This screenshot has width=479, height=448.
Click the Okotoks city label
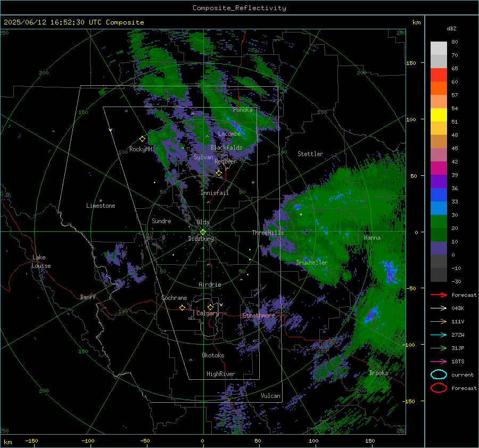tap(213, 355)
